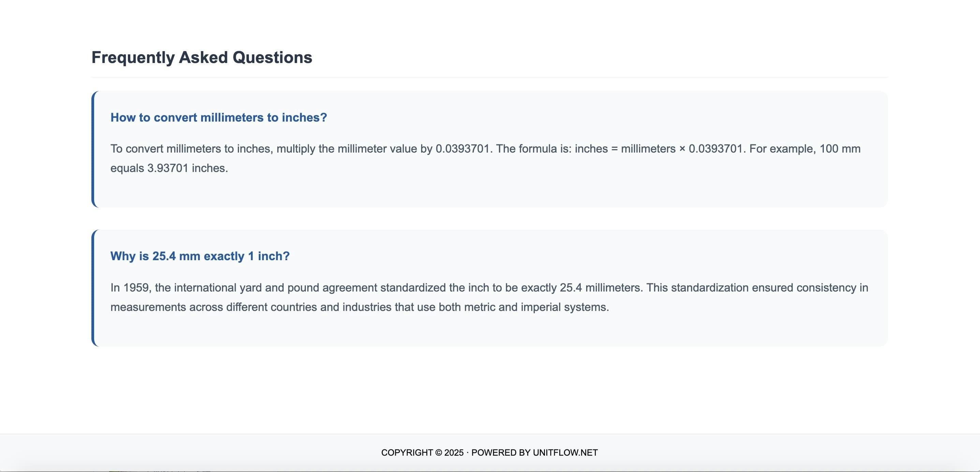Click the '=' sign in the inches formula
Viewport: 980px width, 472px height.
614,148
